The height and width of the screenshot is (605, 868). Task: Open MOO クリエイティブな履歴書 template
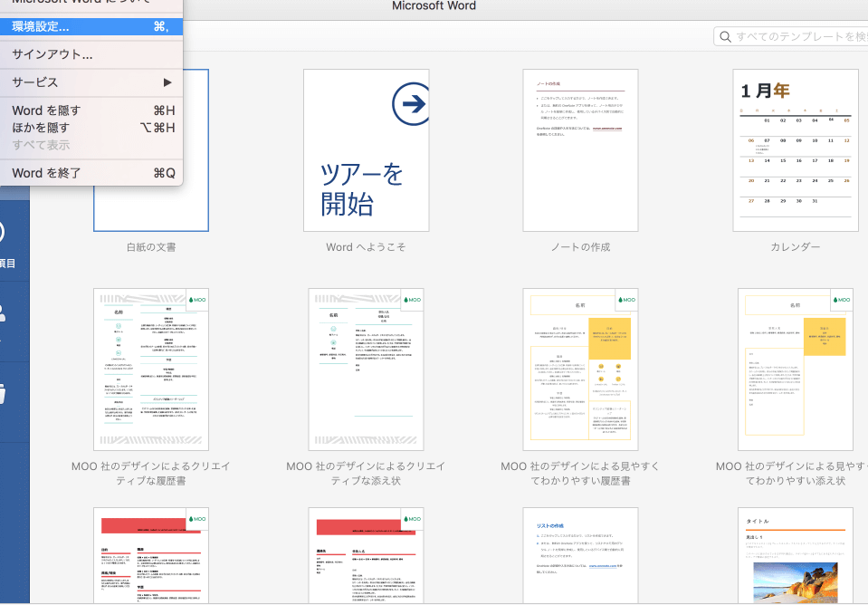tap(151, 369)
